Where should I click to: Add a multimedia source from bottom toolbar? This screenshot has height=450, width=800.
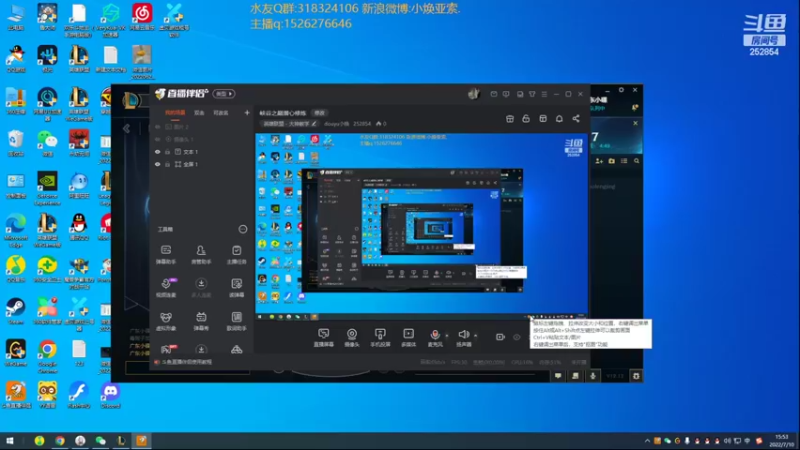click(x=408, y=337)
